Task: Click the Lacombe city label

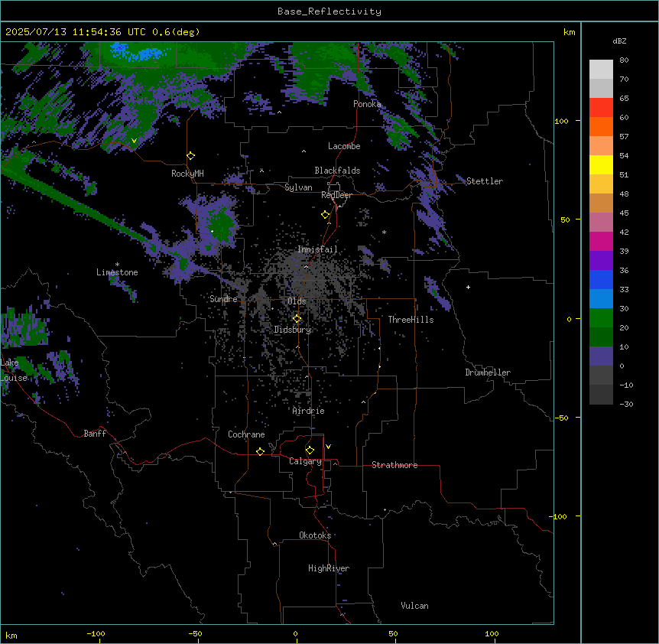Action: click(344, 146)
